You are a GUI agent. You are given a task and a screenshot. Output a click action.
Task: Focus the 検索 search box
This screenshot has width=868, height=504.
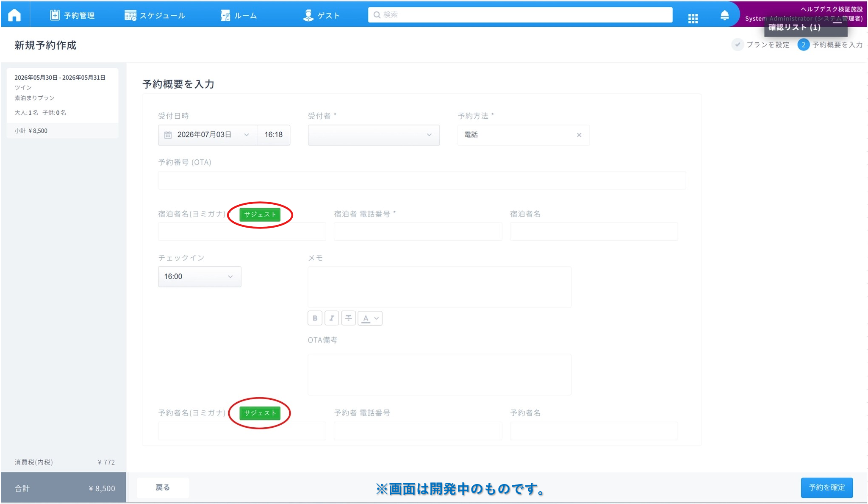[x=520, y=15]
